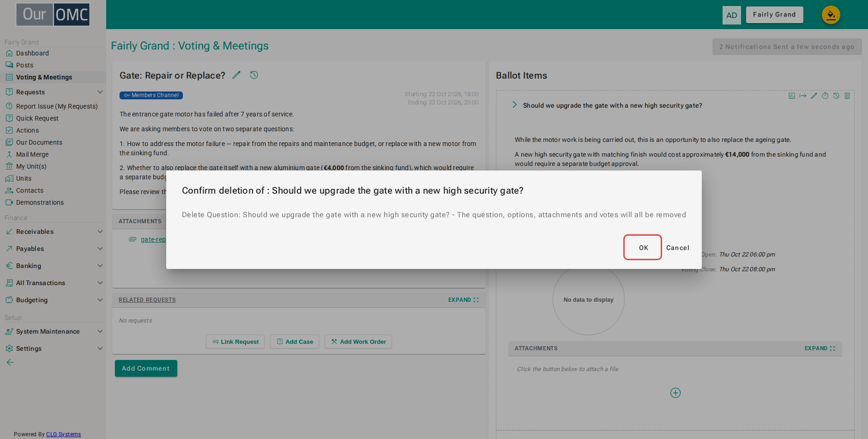Click the Link Request button
Viewport: 868px width, 439px height.
tap(235, 341)
